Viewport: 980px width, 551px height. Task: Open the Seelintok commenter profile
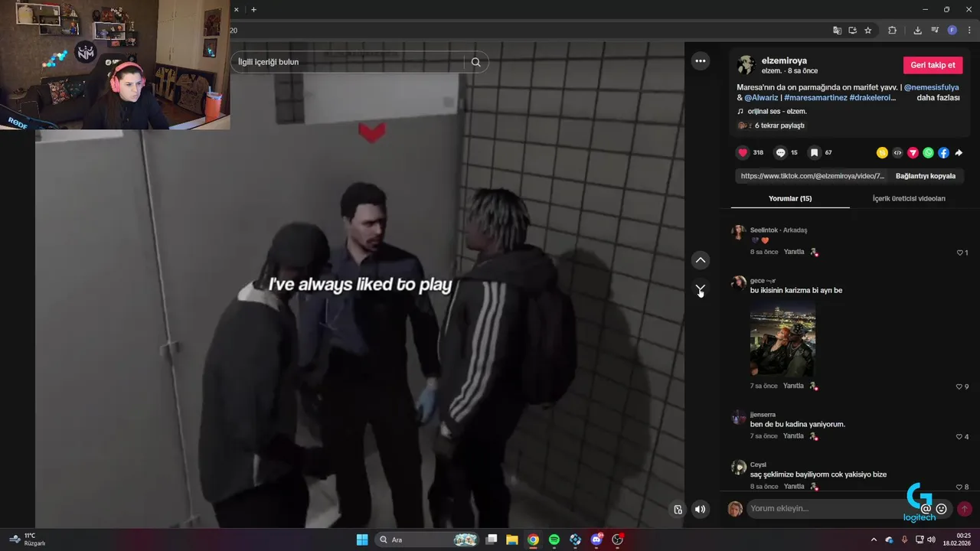[x=764, y=230]
